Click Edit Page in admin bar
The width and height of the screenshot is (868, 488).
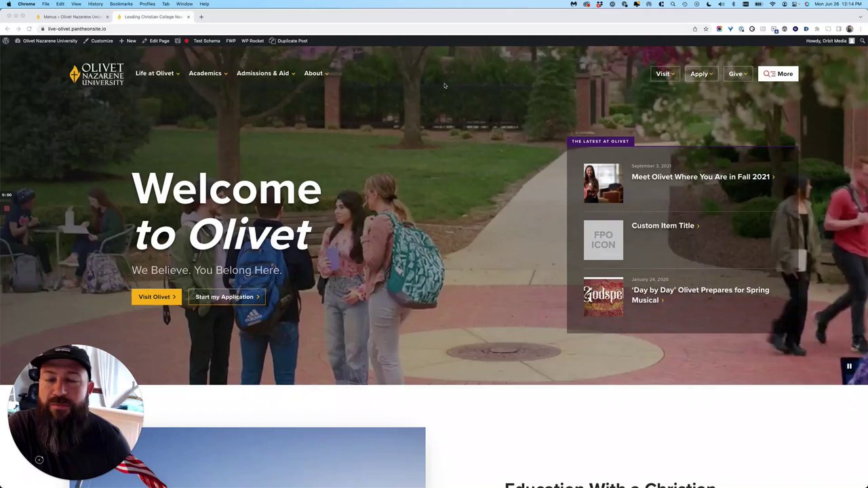pyautogui.click(x=156, y=41)
